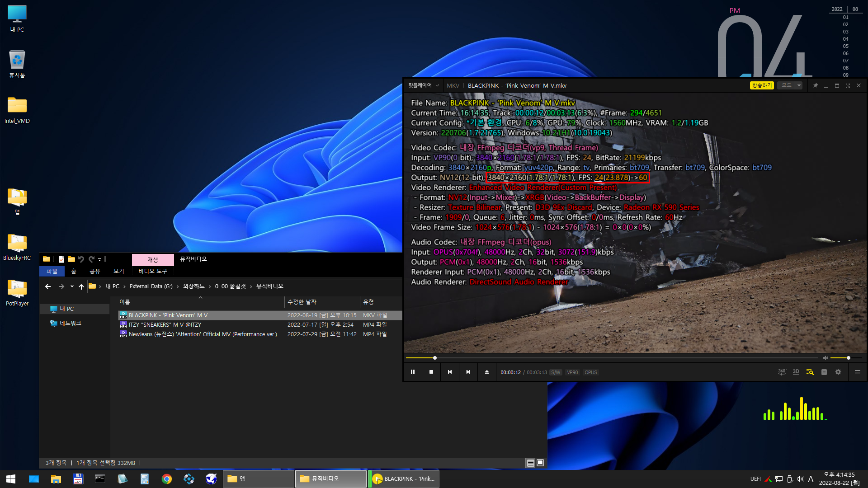Open the playlist search icon
868x488 pixels.
pos(810,372)
